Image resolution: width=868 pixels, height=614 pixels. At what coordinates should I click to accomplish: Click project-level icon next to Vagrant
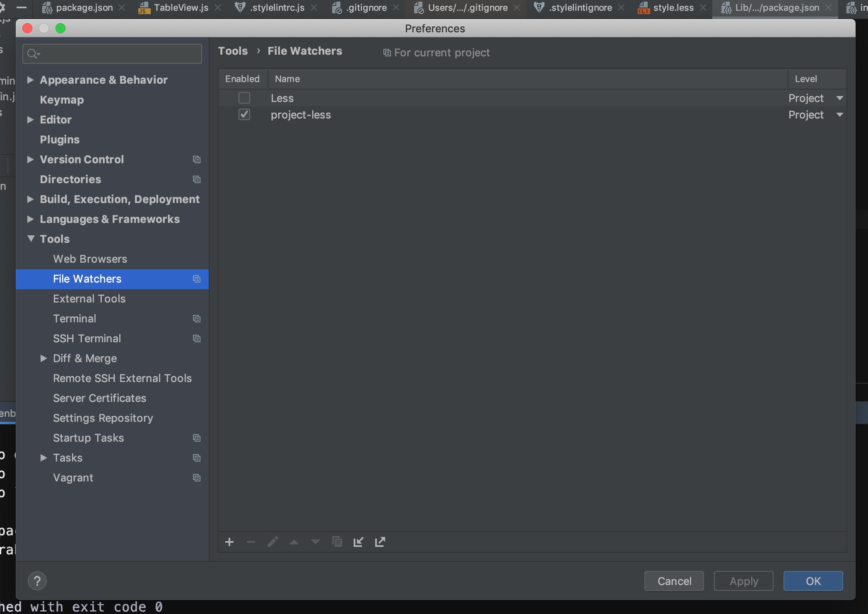coord(197,478)
